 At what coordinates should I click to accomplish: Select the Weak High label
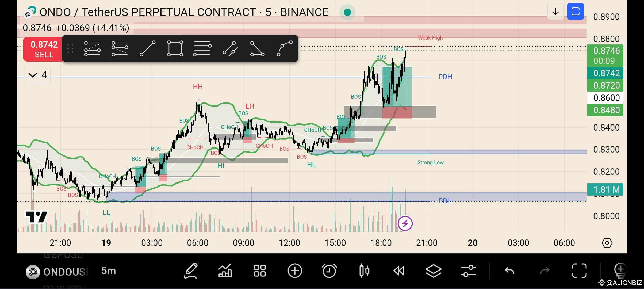(x=430, y=38)
